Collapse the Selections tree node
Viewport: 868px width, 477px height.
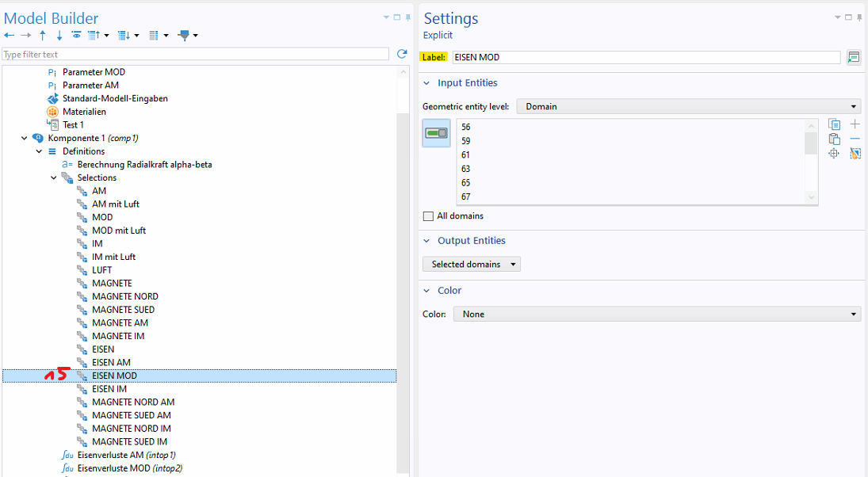(54, 177)
